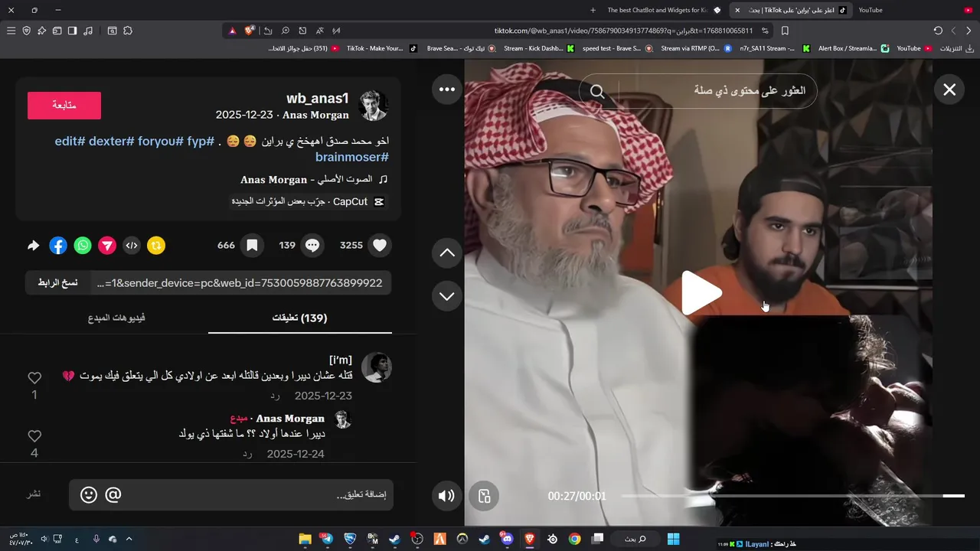The height and width of the screenshot is (551, 980).
Task: Go to next video with down arrow
Action: coord(447,296)
